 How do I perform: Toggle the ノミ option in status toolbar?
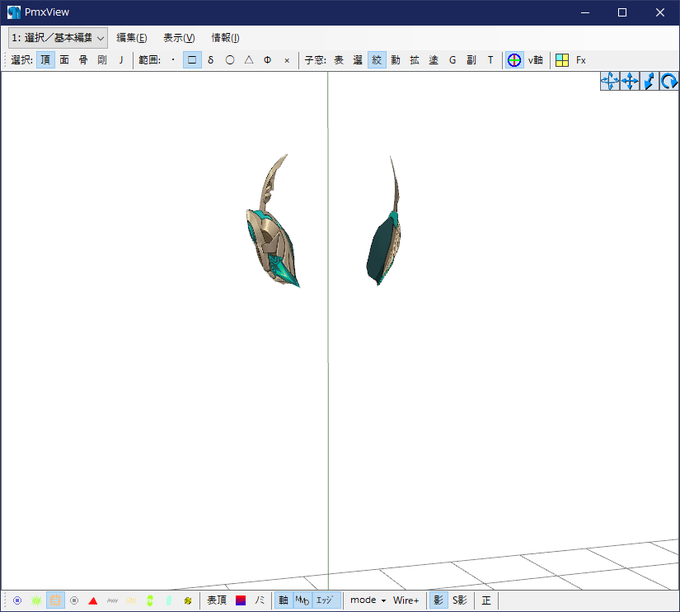(x=260, y=601)
